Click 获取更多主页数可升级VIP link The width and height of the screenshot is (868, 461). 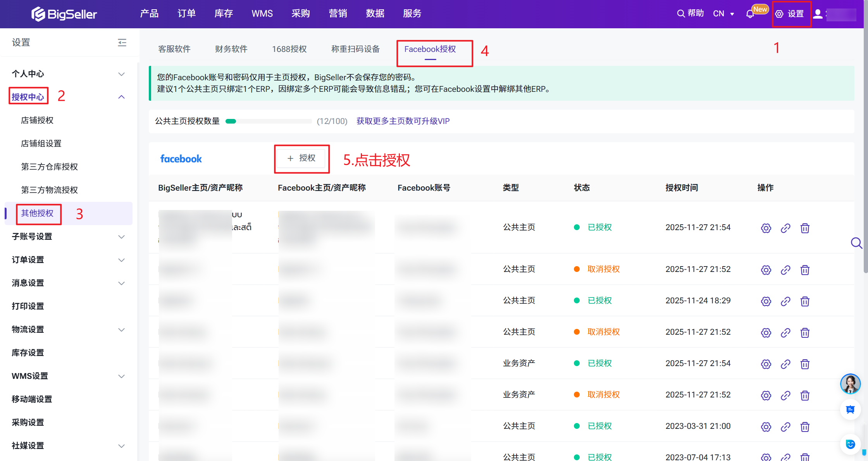tap(403, 121)
